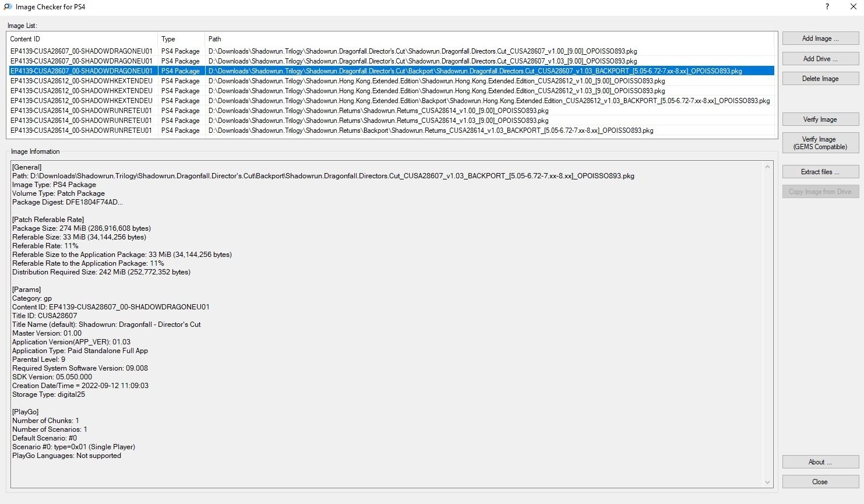Select the Hong Kong Extended v1.00 [9.00] row
Viewport: 864px width, 504px height.
[390, 81]
